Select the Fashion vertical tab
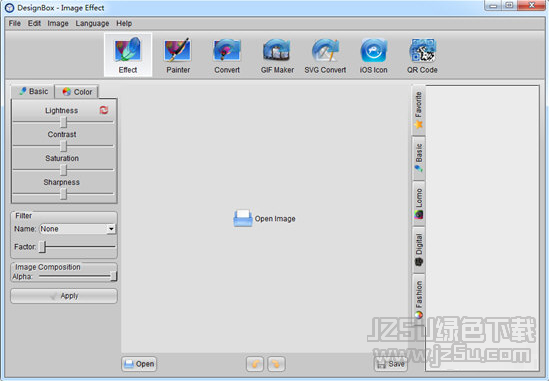 [418, 299]
